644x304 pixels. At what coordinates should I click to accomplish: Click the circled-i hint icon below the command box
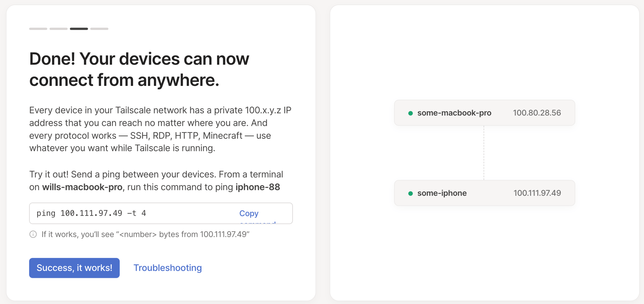tap(33, 235)
